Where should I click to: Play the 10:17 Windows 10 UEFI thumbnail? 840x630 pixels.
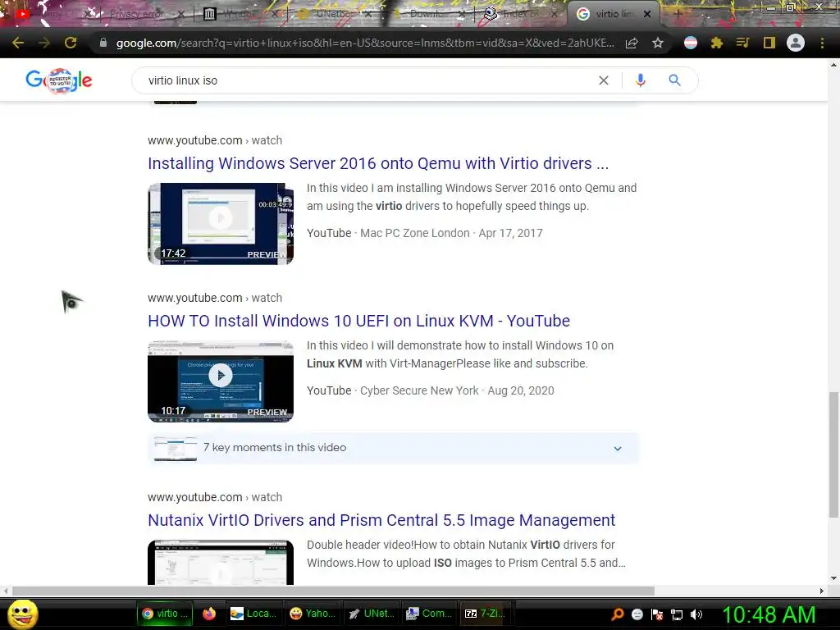[x=220, y=381]
